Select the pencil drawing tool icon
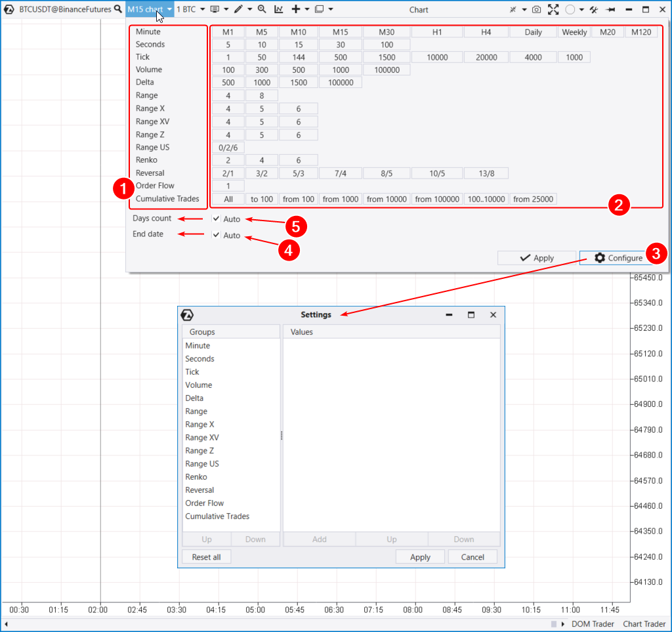The height and width of the screenshot is (632, 672). (x=238, y=9)
